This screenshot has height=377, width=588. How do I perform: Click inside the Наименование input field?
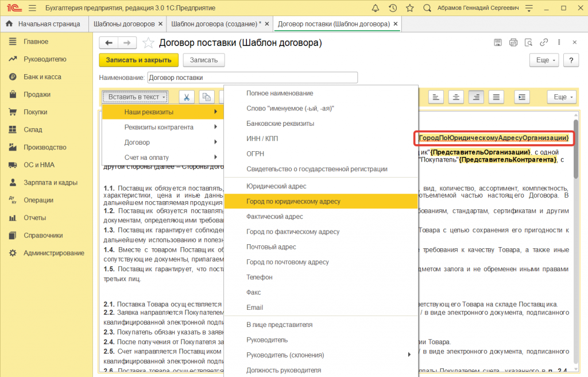pos(253,77)
